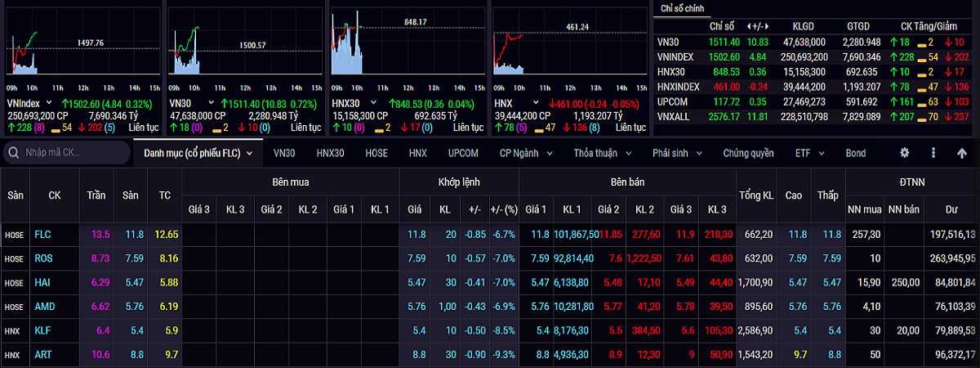Select the Chứng quyền tab

(747, 153)
